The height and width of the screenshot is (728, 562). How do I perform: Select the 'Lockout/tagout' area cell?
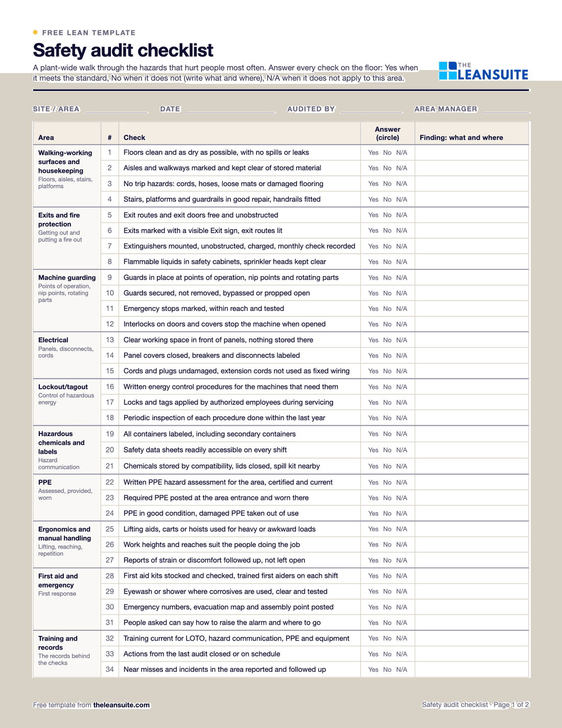pos(67,402)
